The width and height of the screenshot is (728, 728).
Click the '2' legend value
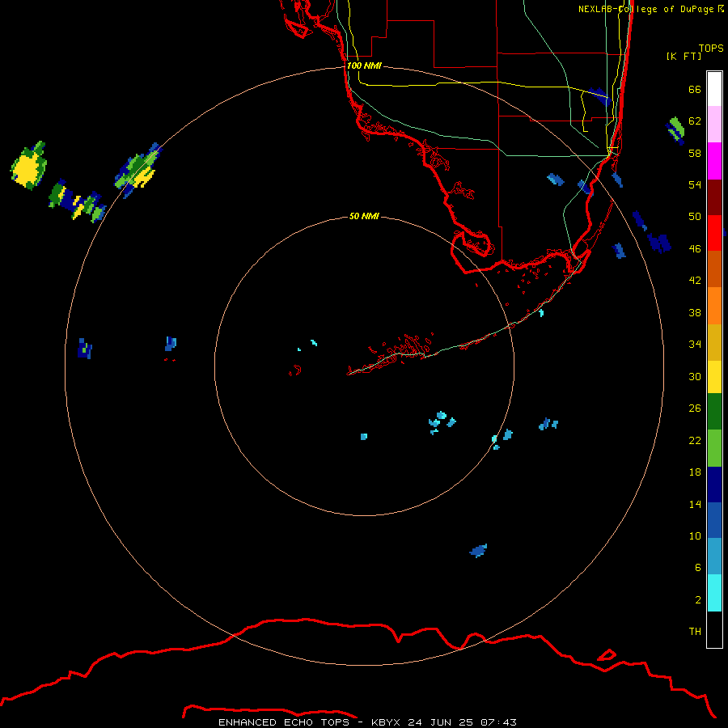(697, 599)
